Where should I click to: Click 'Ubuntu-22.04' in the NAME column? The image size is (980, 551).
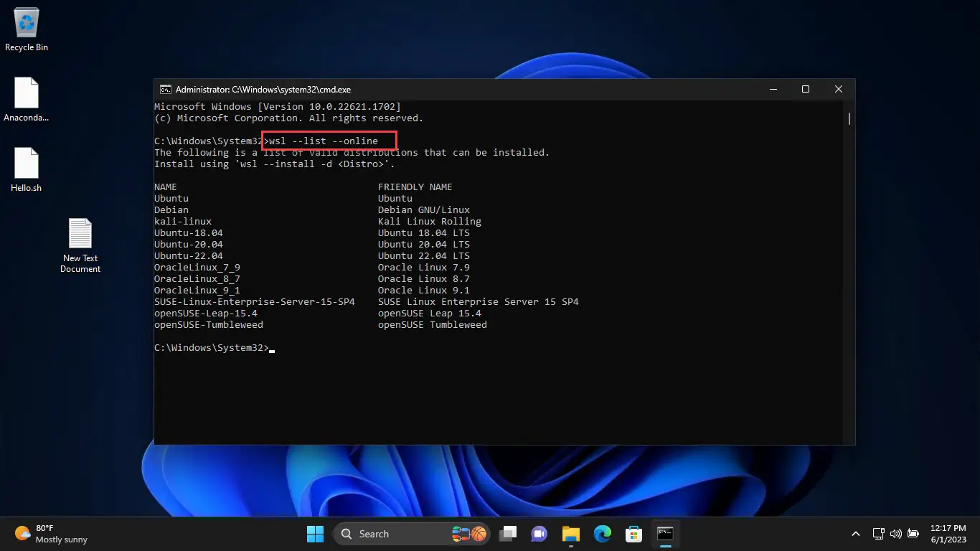point(189,256)
